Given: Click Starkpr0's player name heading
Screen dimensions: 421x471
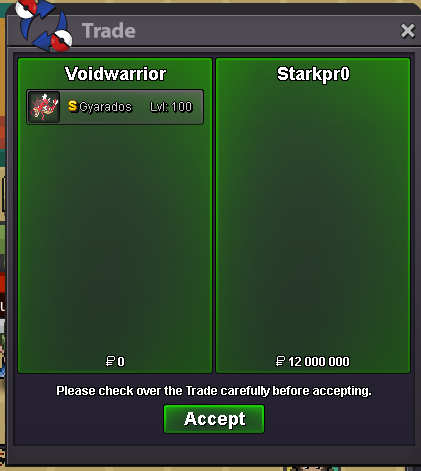Looking at the screenshot, I should pos(313,74).
